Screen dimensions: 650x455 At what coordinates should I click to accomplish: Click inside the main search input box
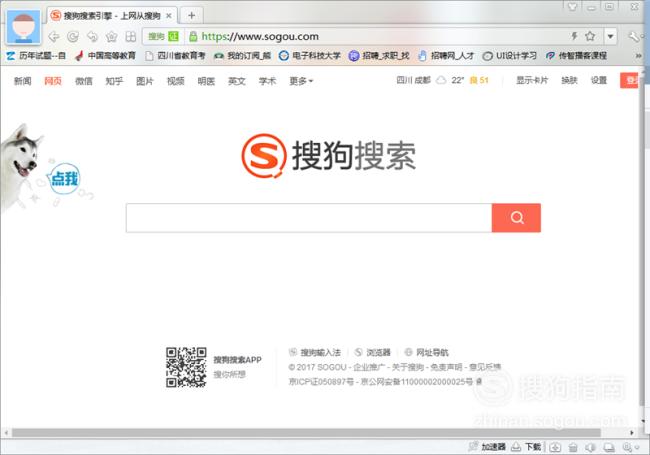pos(309,218)
